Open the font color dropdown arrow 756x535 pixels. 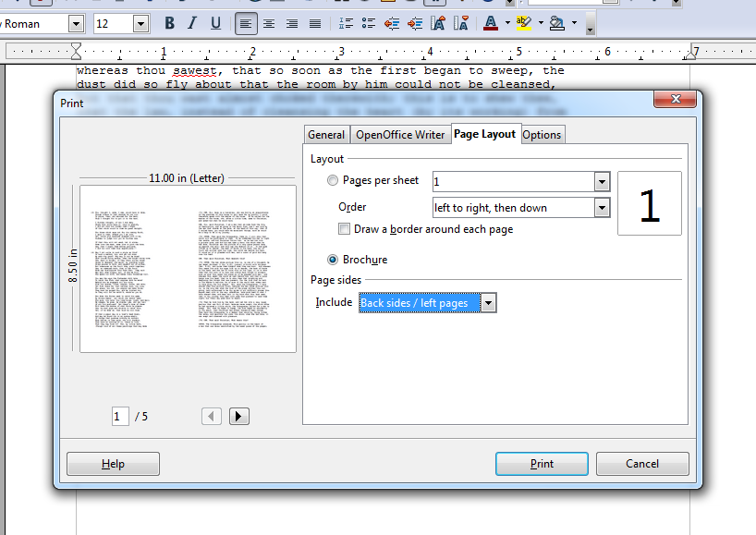pyautogui.click(x=507, y=23)
